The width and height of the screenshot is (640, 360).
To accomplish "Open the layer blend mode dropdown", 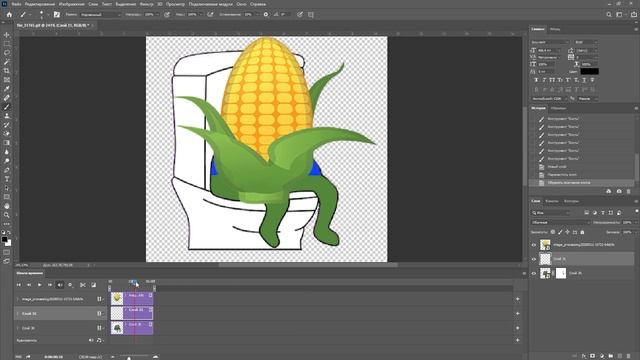I will pyautogui.click(x=560, y=222).
